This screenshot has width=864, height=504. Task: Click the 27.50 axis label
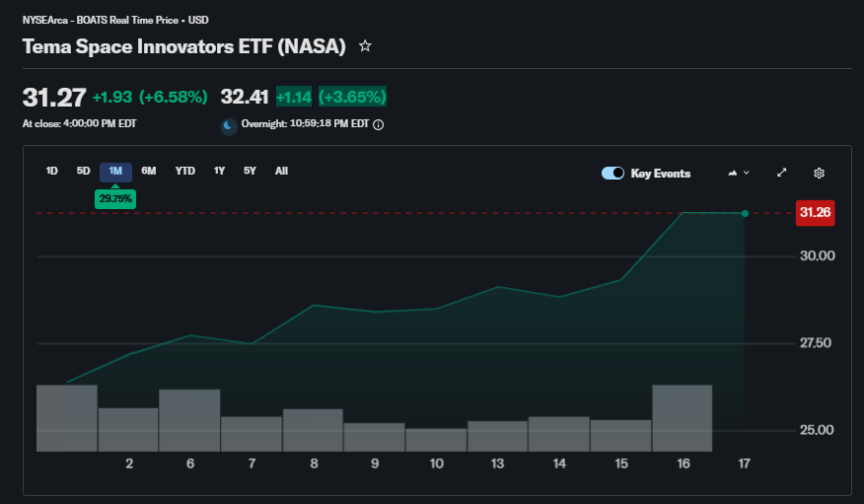click(816, 343)
